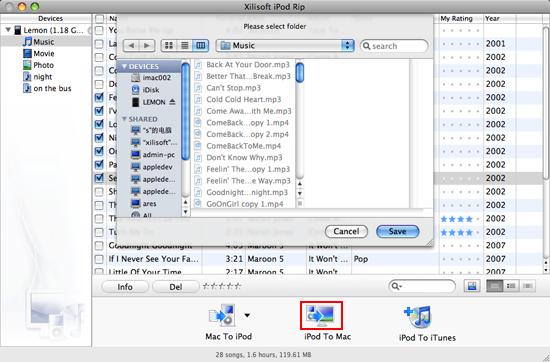550x362 pixels.
Task: Open the Mac To iPod dropdown arrow
Action: pos(247,315)
